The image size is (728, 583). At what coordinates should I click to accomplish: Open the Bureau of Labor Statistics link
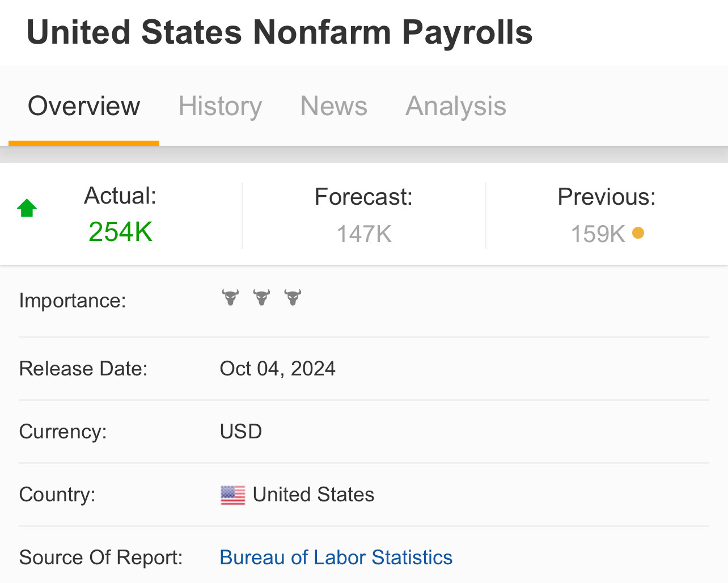tap(336, 557)
